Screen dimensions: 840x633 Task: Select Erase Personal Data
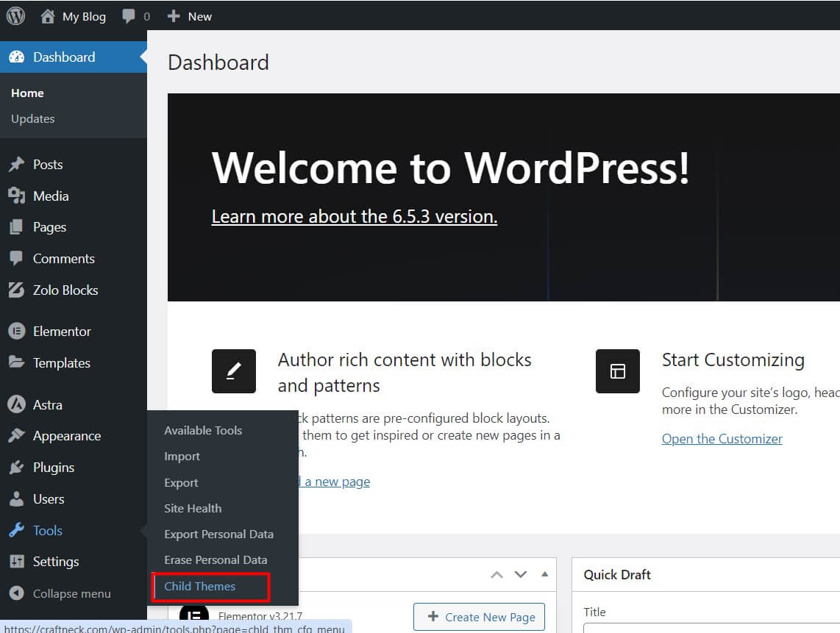tap(216, 559)
